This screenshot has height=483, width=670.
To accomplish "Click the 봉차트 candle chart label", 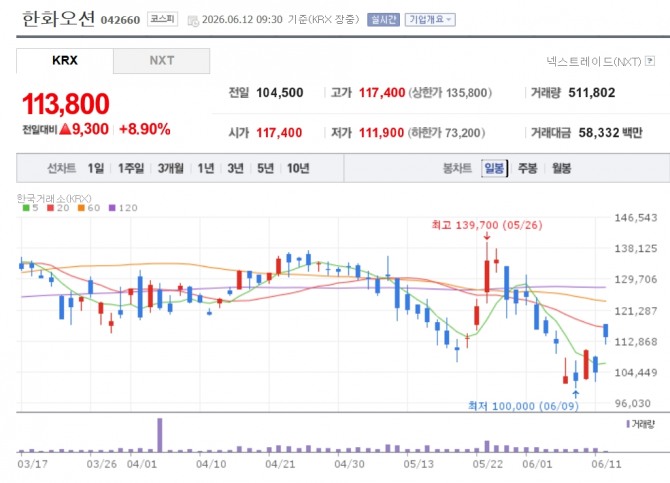I will [457, 168].
